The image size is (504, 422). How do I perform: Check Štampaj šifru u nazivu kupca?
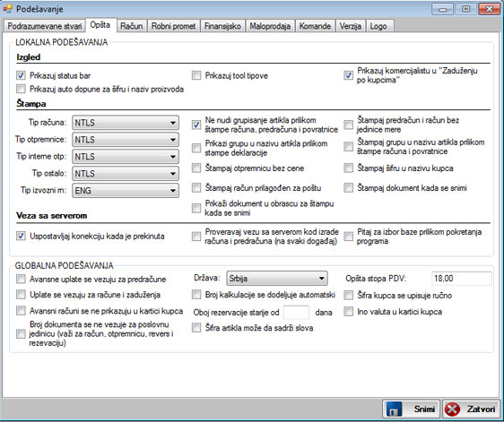coord(349,168)
